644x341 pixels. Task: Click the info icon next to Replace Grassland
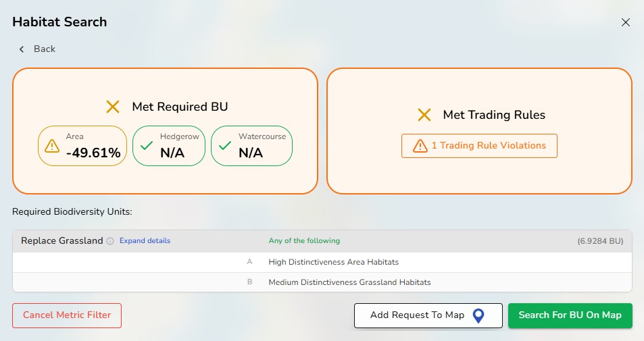point(110,241)
